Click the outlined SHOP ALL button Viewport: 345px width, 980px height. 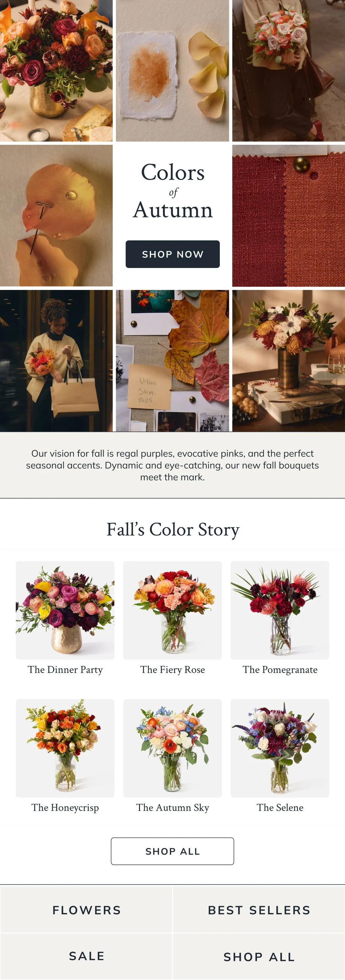click(x=172, y=851)
